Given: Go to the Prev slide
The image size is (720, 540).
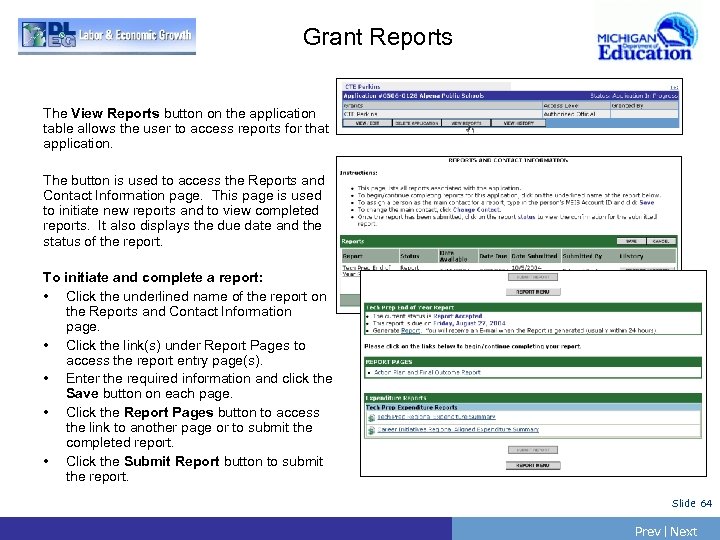Looking at the screenshot, I should pyautogui.click(x=647, y=531).
